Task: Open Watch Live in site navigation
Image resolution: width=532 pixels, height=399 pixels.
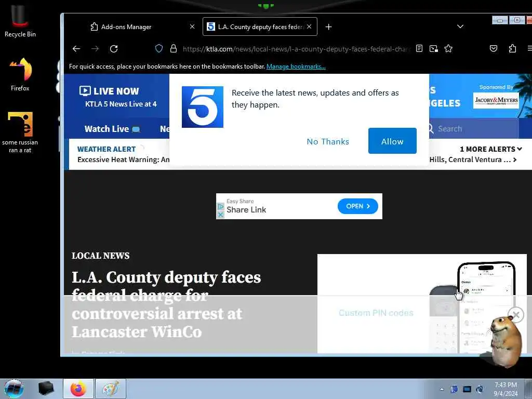Action: (x=112, y=129)
